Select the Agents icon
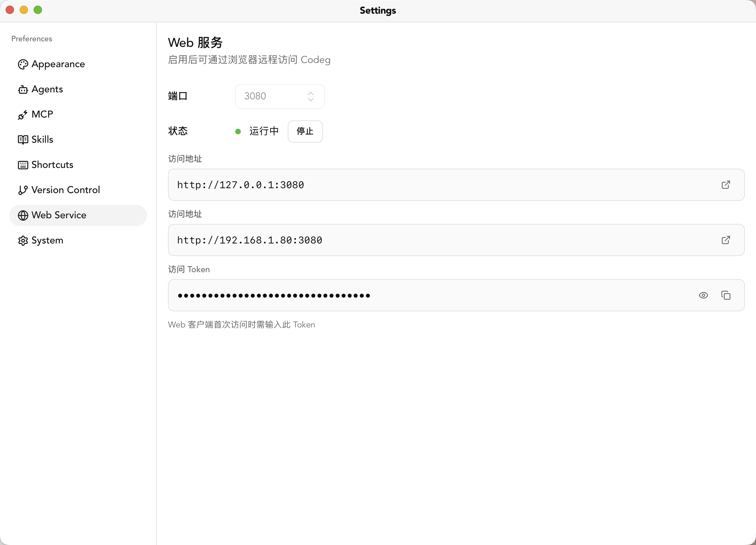Viewport: 756px width, 545px height. click(23, 89)
